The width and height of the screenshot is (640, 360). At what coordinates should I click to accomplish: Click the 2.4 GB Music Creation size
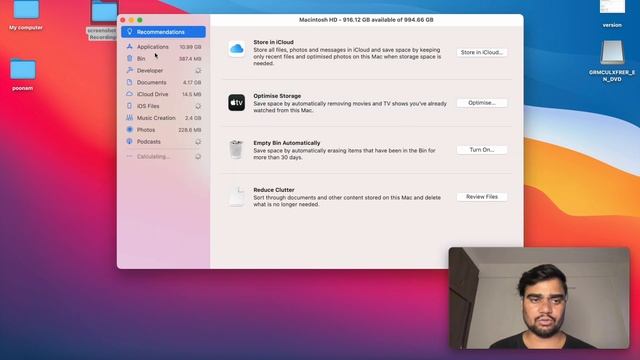(193, 118)
